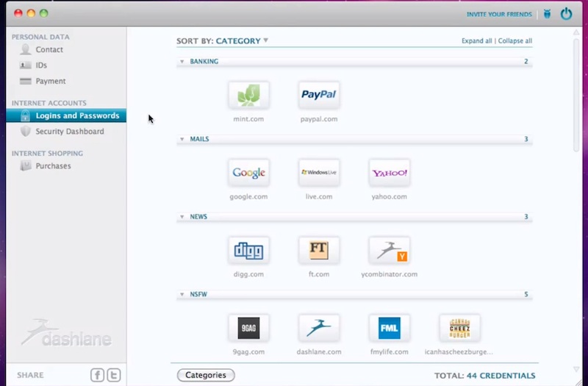Click the vertical scrollbar on right

(x=576, y=96)
